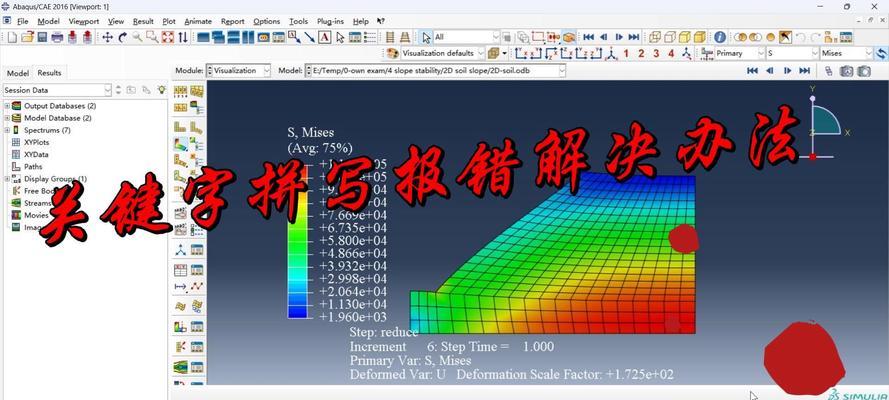The width and height of the screenshot is (889, 400).
Task: Click wireframe render style icon
Action: (655, 37)
